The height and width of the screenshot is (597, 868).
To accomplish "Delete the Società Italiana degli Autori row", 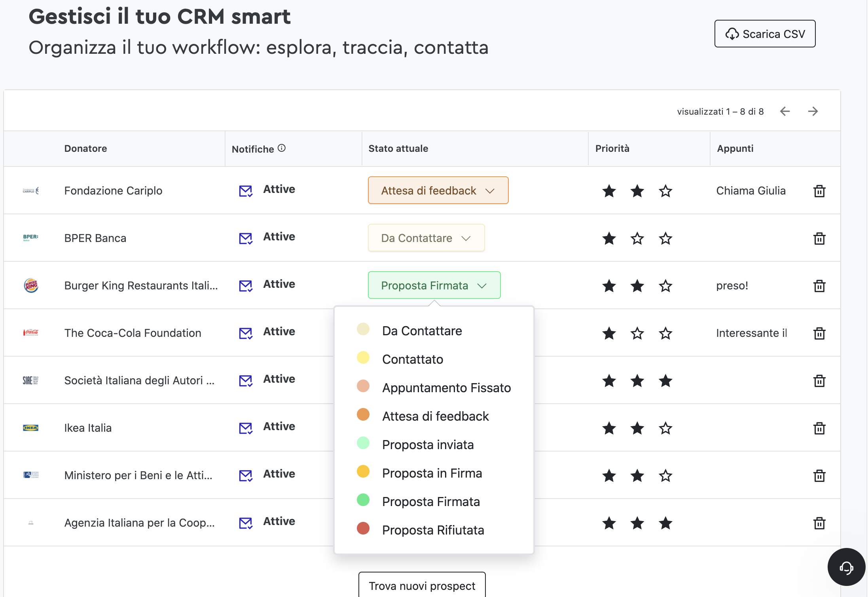I will pyautogui.click(x=819, y=381).
